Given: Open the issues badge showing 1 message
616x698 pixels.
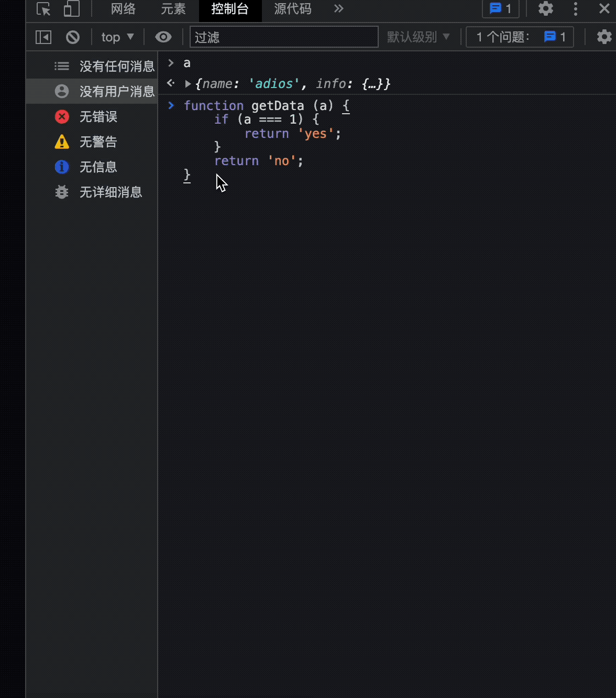Looking at the screenshot, I should (x=500, y=8).
